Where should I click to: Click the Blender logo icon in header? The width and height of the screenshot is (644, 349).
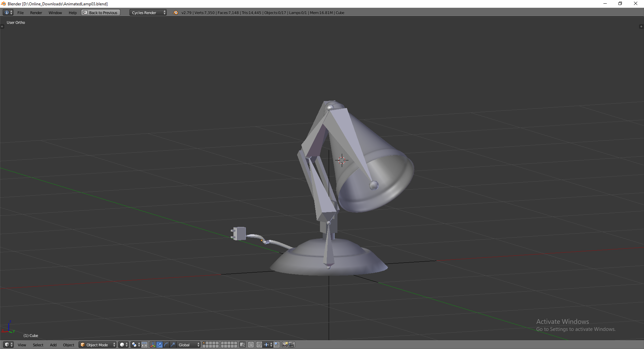coord(175,13)
